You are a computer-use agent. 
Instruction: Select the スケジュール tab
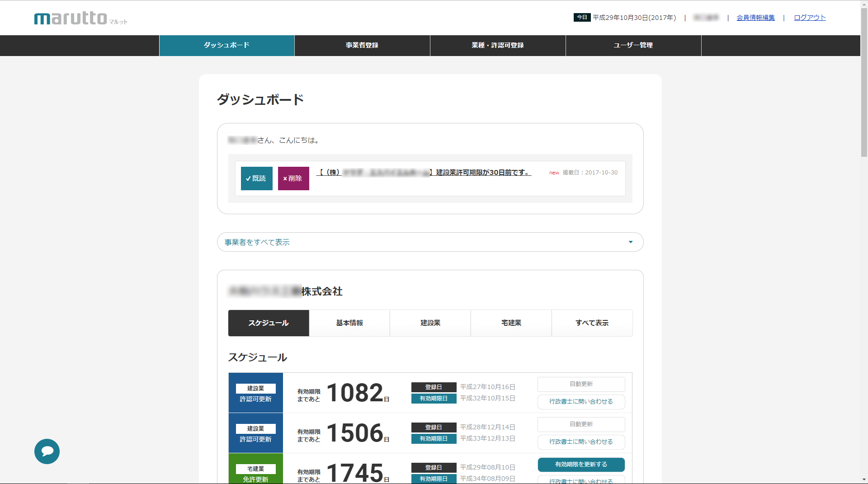(x=269, y=323)
